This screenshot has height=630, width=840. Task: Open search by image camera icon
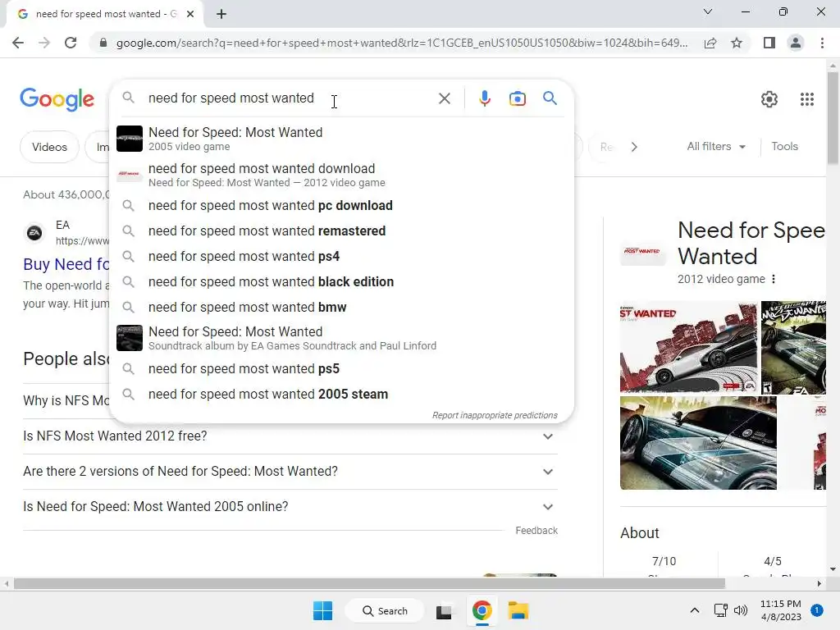[x=517, y=98]
